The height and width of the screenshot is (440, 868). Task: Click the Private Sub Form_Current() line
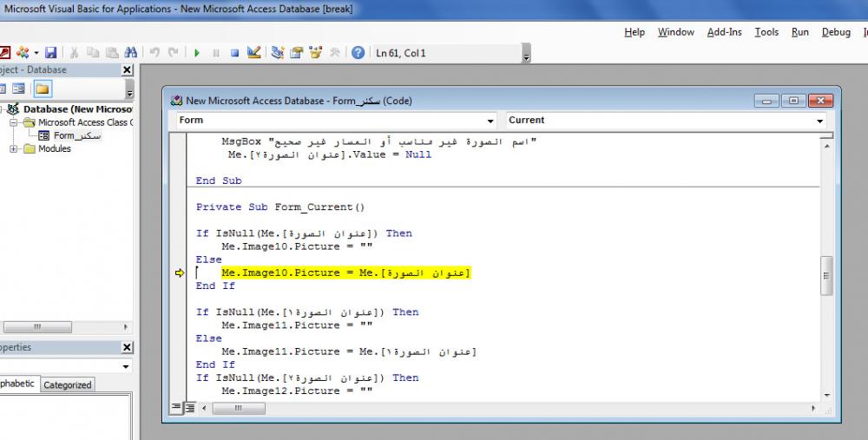(280, 207)
